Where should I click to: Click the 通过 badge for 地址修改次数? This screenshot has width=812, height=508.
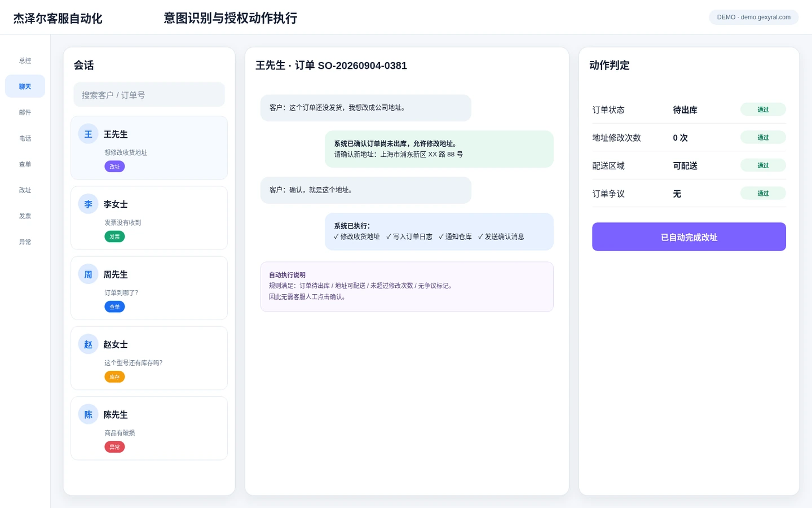[x=763, y=137]
